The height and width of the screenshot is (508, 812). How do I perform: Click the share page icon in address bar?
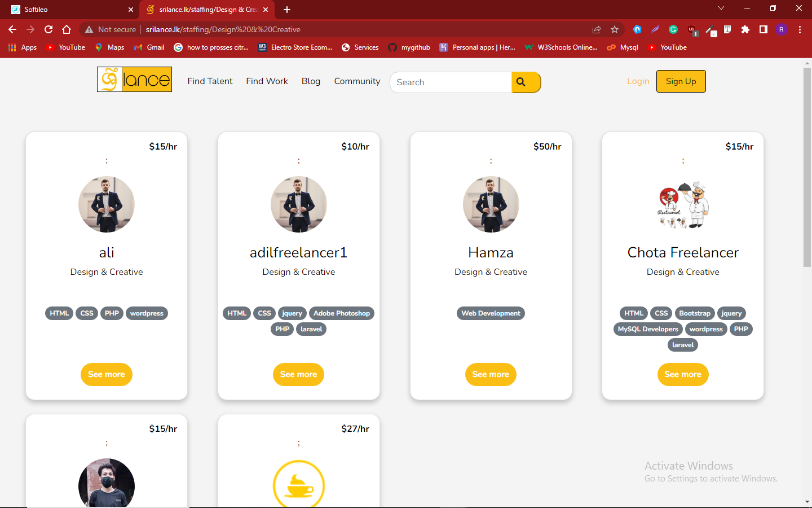click(597, 29)
